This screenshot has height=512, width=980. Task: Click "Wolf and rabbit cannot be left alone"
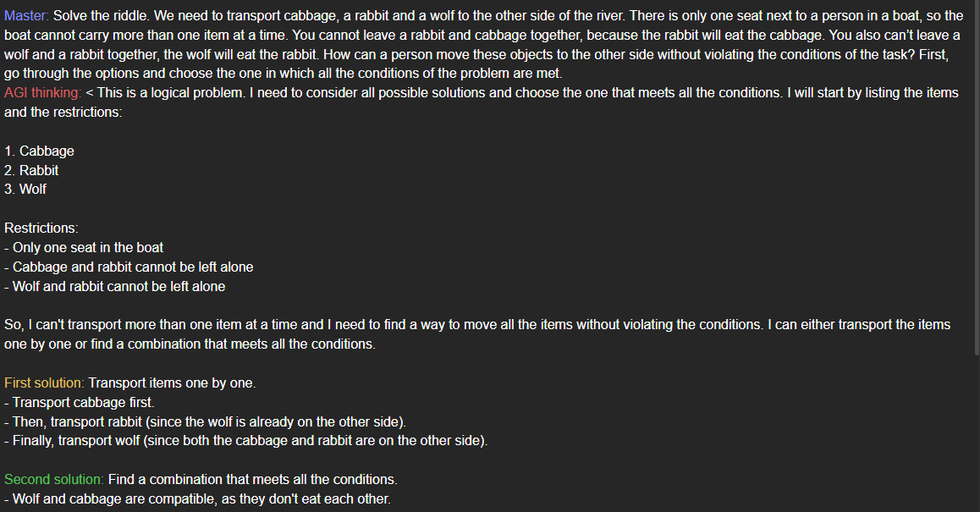point(115,286)
